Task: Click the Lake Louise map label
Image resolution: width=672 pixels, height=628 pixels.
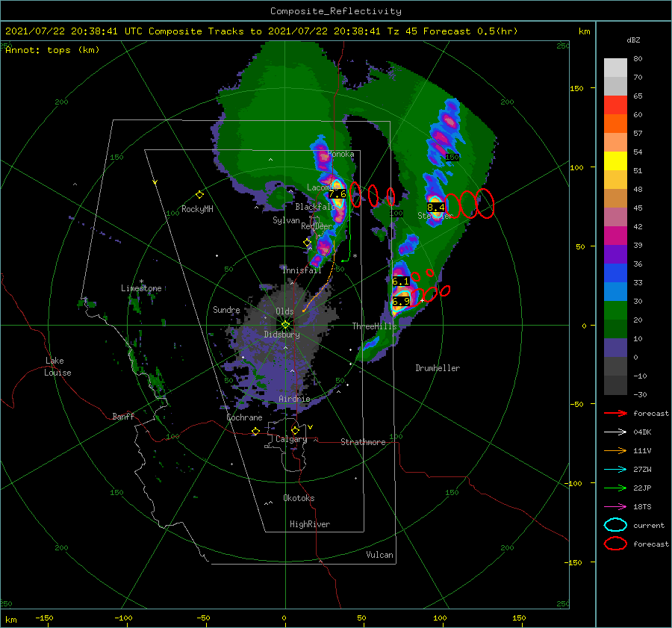Action: (x=57, y=367)
